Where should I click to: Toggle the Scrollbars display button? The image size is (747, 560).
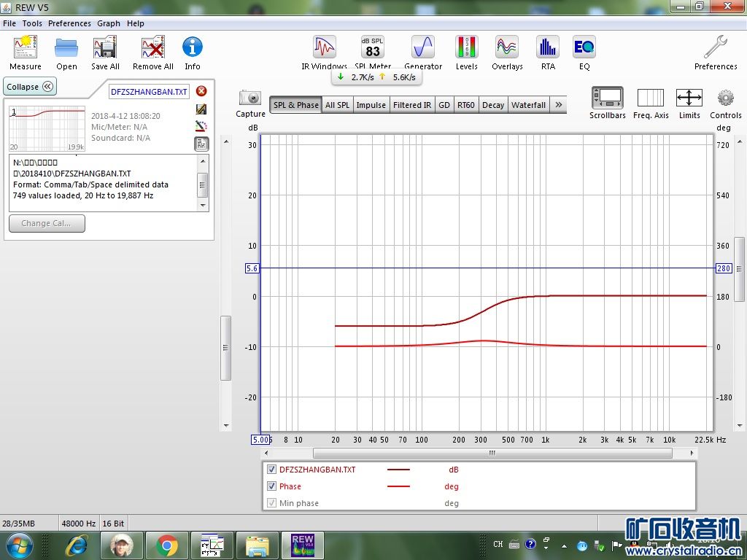click(x=607, y=98)
